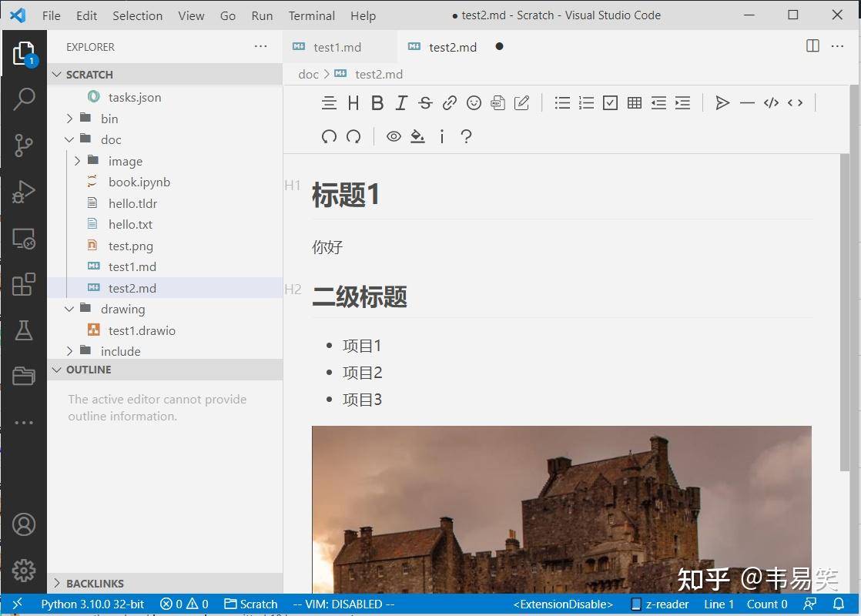Insert an ordered numbered list

586,102
